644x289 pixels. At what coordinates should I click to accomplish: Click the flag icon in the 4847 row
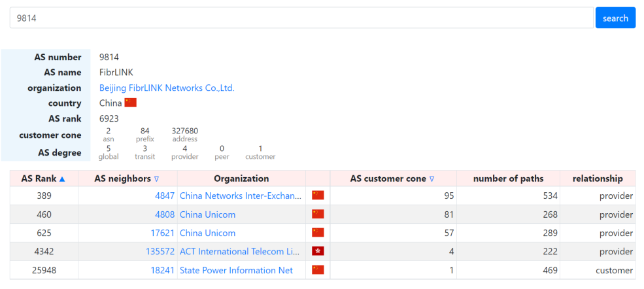[x=318, y=195]
